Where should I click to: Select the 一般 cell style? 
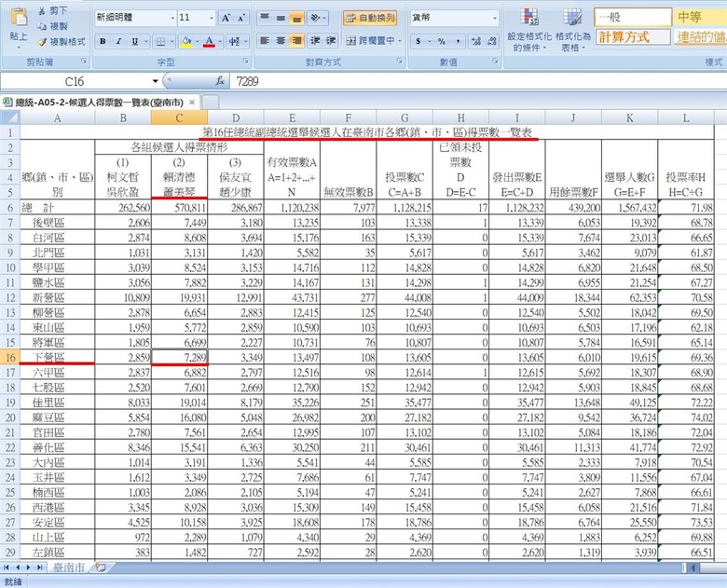[x=633, y=18]
